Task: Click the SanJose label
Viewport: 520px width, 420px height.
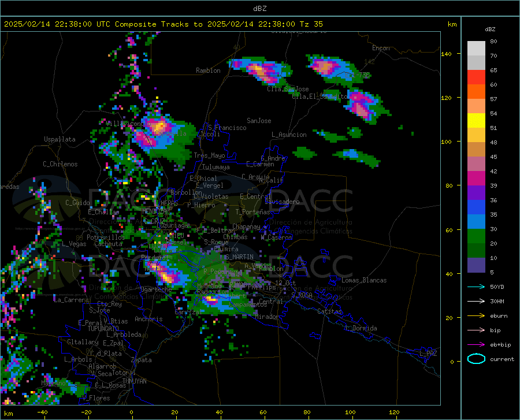Action: pos(259,121)
